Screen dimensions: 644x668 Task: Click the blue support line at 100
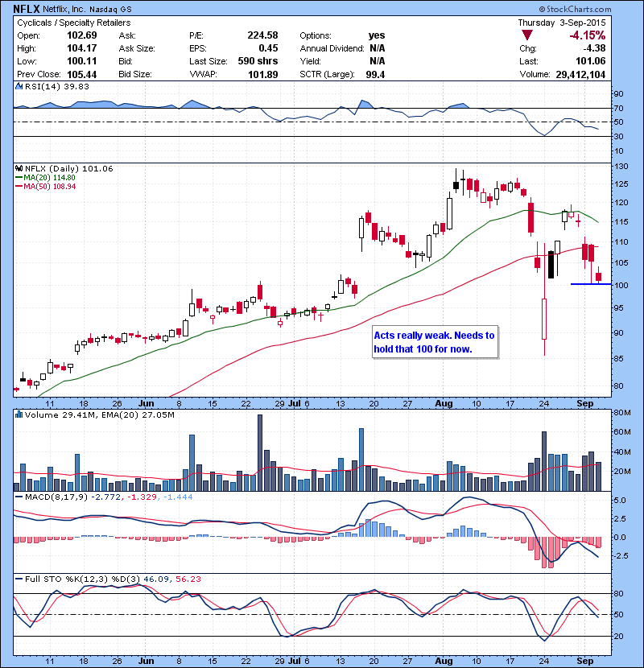coord(591,284)
